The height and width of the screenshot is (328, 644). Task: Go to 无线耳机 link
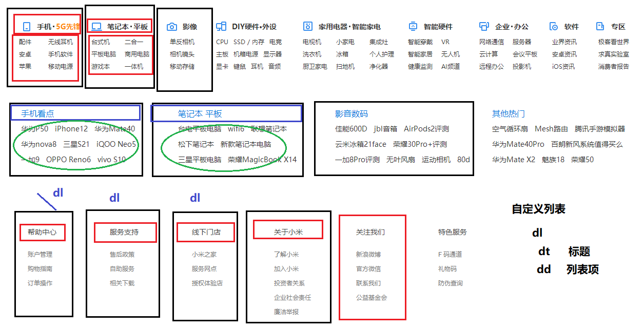pos(61,42)
